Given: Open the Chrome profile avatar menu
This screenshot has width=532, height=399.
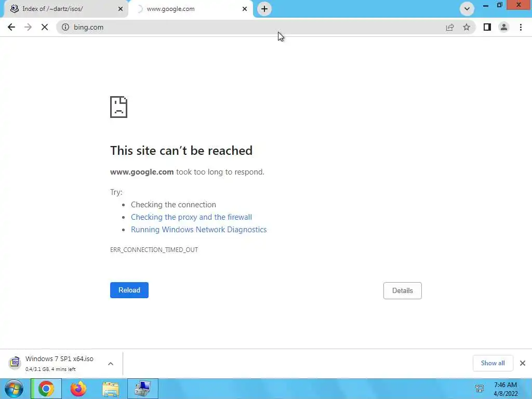Looking at the screenshot, I should click(504, 27).
